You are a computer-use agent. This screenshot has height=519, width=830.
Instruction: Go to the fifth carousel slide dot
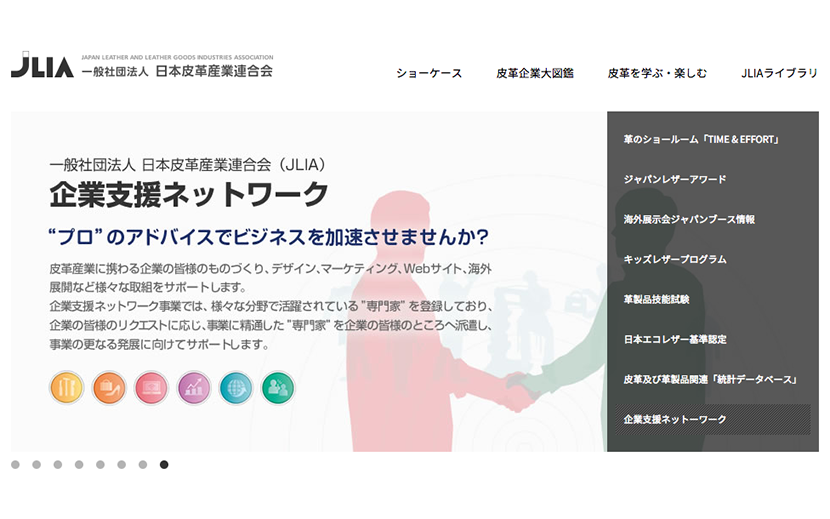click(x=100, y=464)
